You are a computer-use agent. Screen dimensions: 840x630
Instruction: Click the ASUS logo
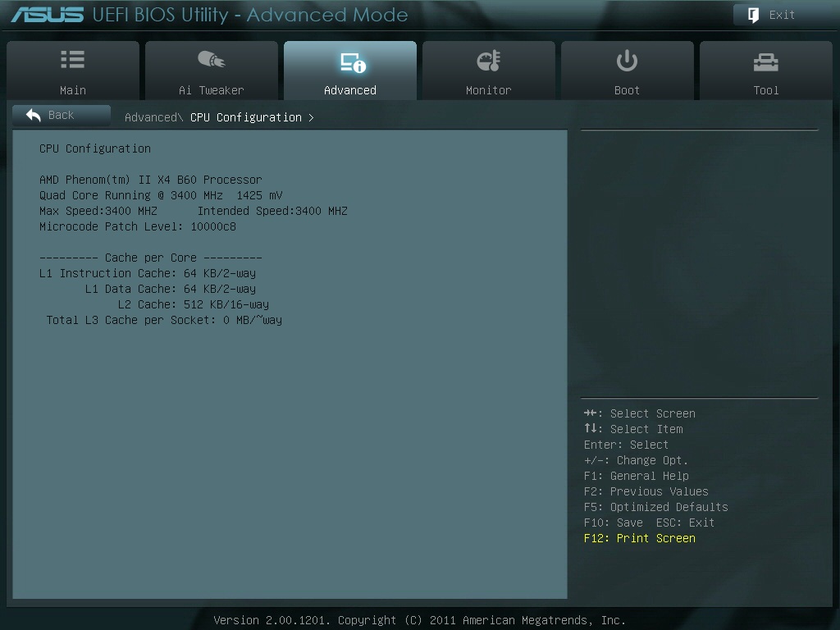coord(47,15)
